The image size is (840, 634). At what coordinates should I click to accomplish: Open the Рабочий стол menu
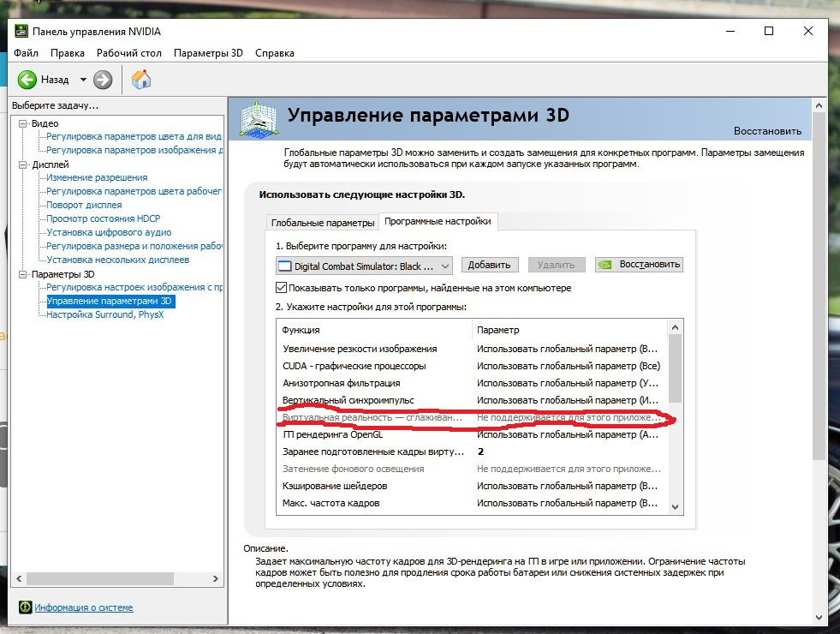[129, 53]
